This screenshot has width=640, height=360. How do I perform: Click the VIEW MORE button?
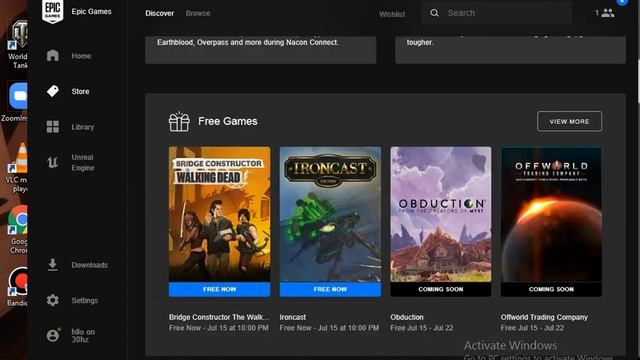click(569, 121)
